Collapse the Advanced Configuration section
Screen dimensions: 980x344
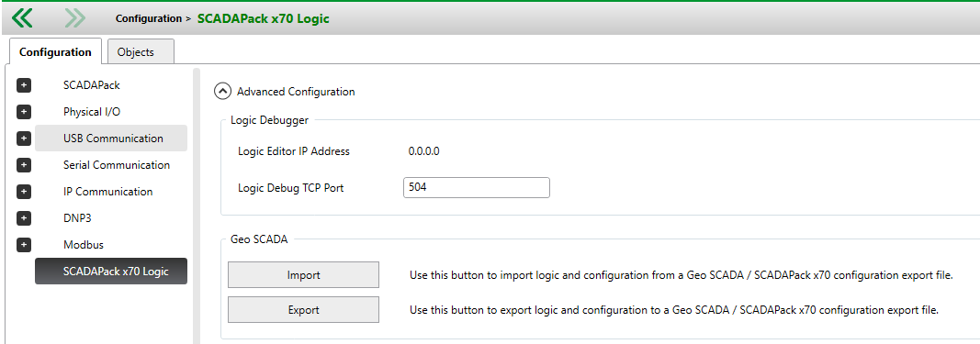222,92
